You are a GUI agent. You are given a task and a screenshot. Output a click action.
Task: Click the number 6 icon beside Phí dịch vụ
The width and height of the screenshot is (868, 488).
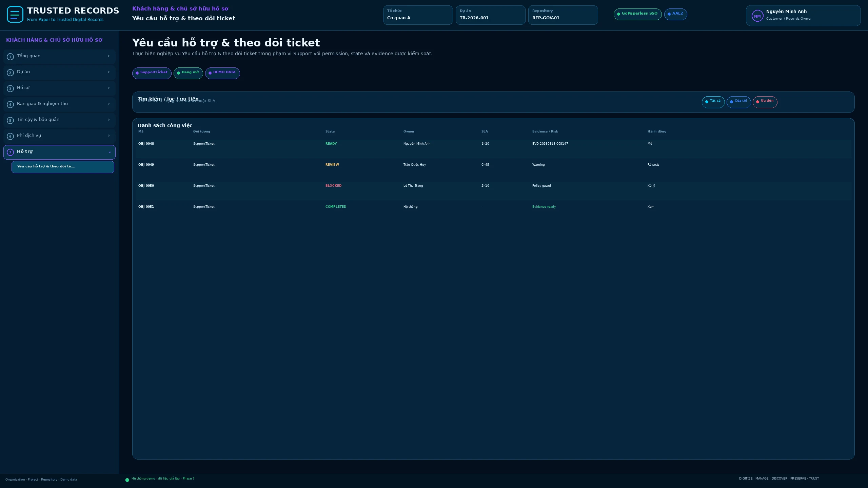click(10, 136)
